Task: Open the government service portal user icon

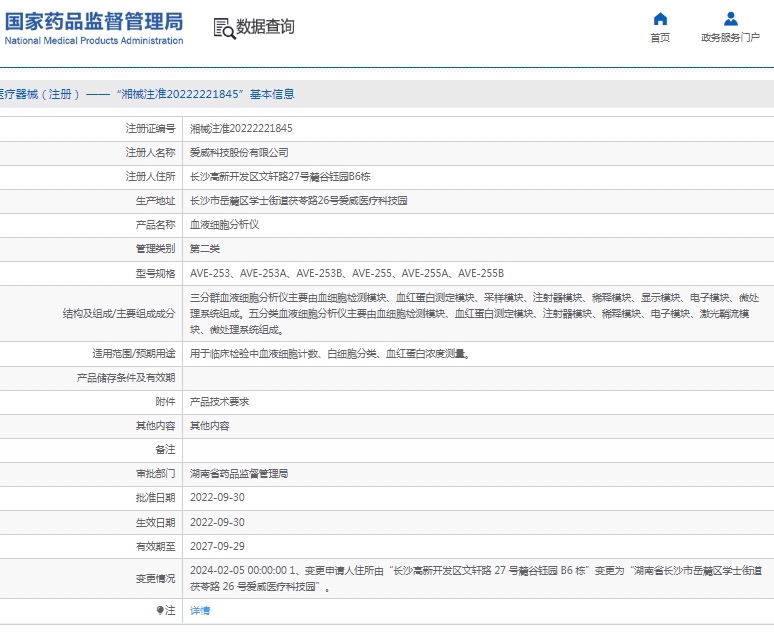Action: pos(731,19)
